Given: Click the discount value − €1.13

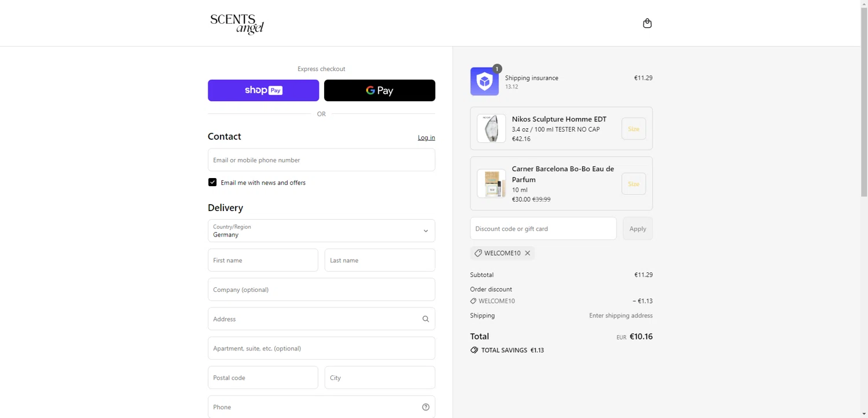Looking at the screenshot, I should (643, 301).
